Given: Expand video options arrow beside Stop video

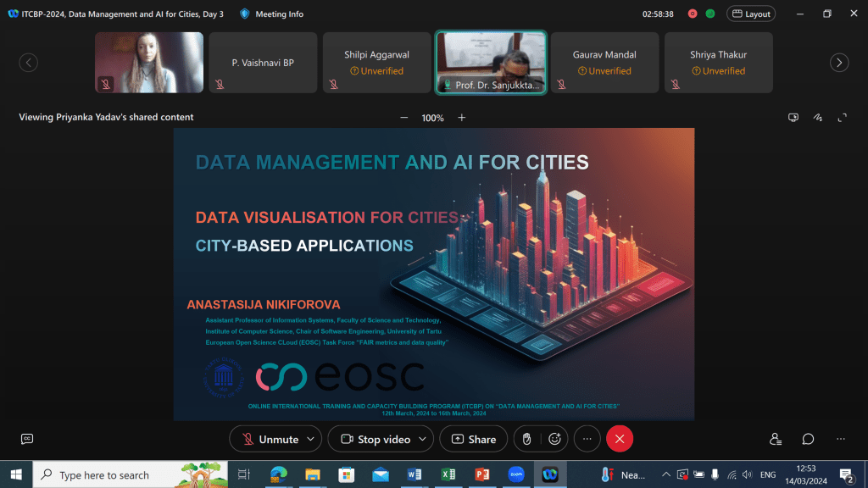Looking at the screenshot, I should pos(422,439).
